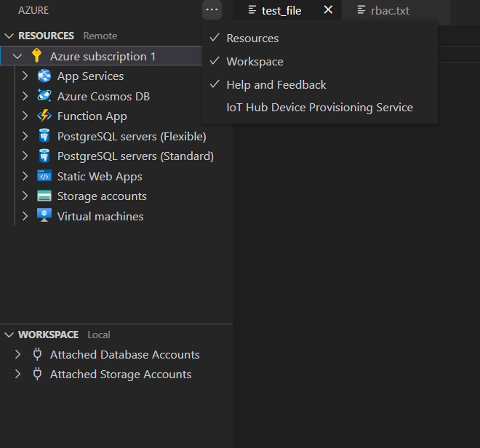Viewport: 480px width, 448px height.
Task: Select the App Services label
Action: coord(91,76)
